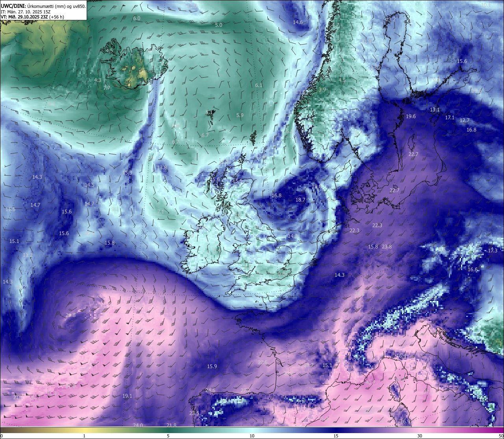
Task: Click the 12.7 value on the map
Action: 465,120
